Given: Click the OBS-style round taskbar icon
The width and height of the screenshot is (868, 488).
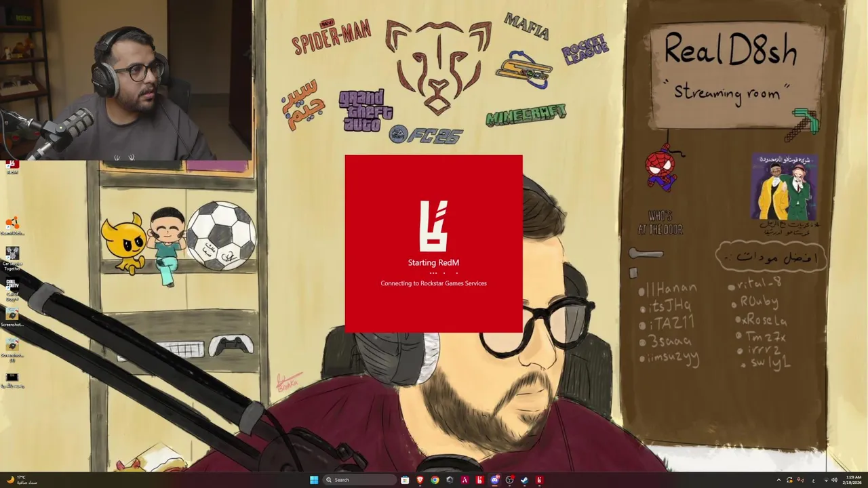Looking at the screenshot, I should tap(510, 480).
